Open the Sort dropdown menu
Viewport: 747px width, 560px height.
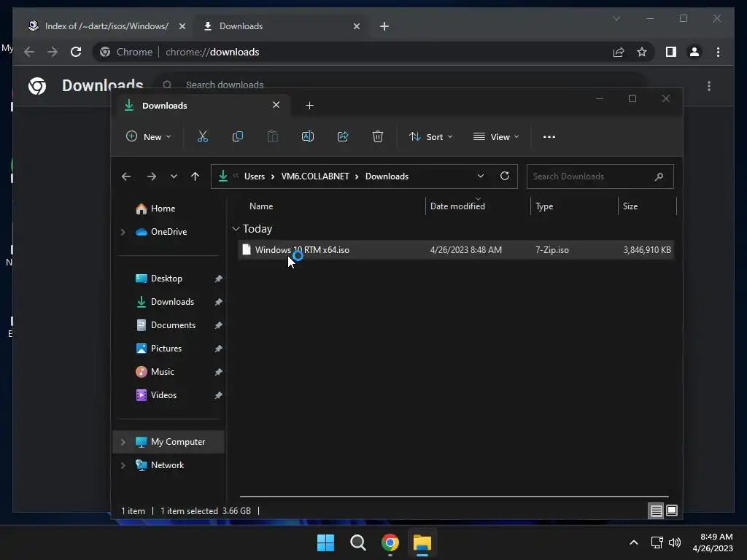click(431, 136)
